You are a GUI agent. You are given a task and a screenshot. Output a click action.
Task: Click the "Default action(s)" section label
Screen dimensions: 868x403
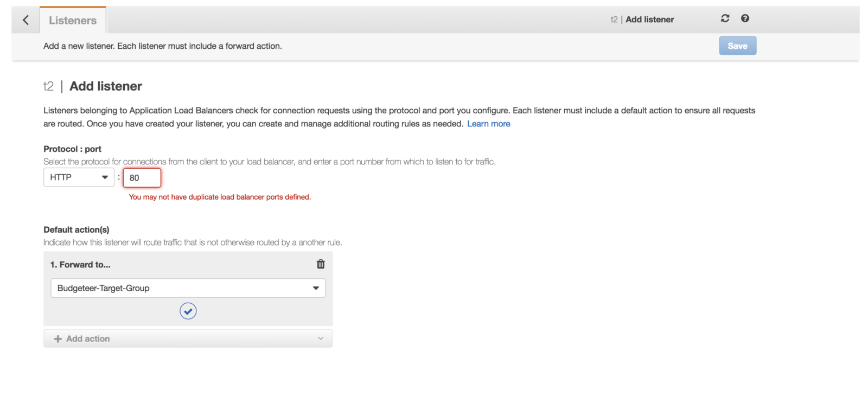click(76, 230)
